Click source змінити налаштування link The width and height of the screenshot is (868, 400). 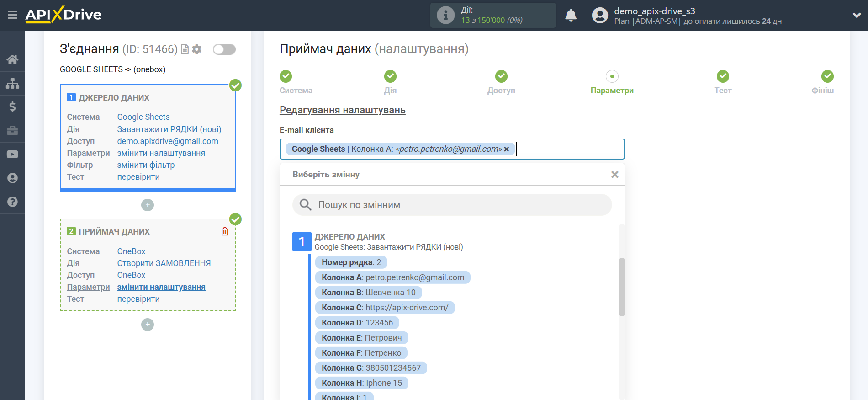(161, 153)
